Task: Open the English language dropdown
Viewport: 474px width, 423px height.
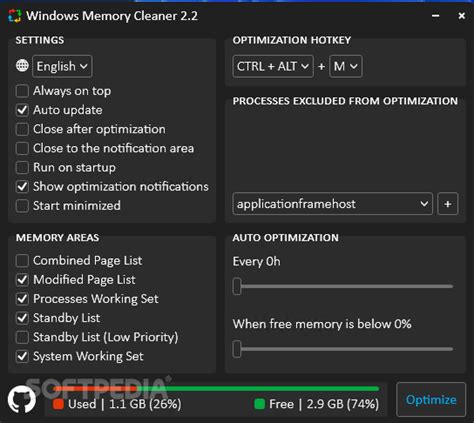Action: [62, 66]
